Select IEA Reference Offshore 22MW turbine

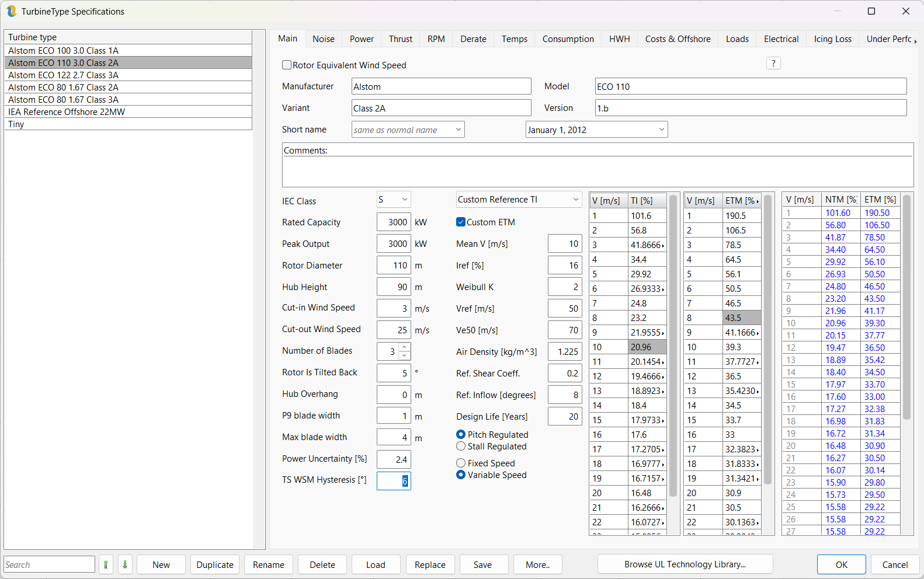(x=128, y=112)
